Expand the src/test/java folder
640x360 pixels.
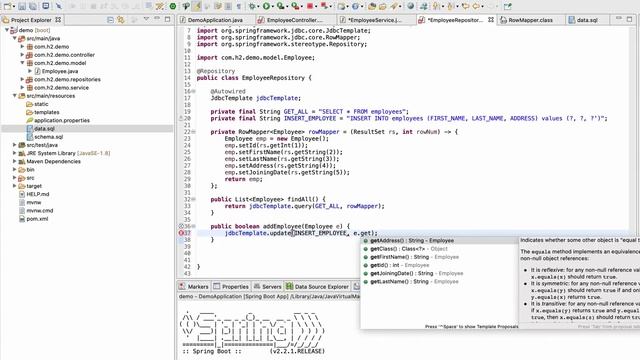[x=15, y=145]
